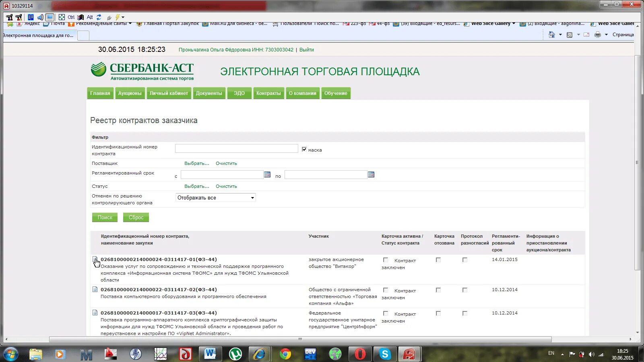The height and width of the screenshot is (362, 644).
Task: Click the Выйти logout link
Action: (307, 50)
